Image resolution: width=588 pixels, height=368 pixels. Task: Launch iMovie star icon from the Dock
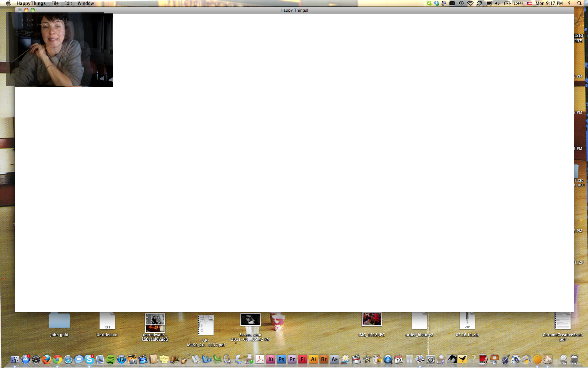367,359
